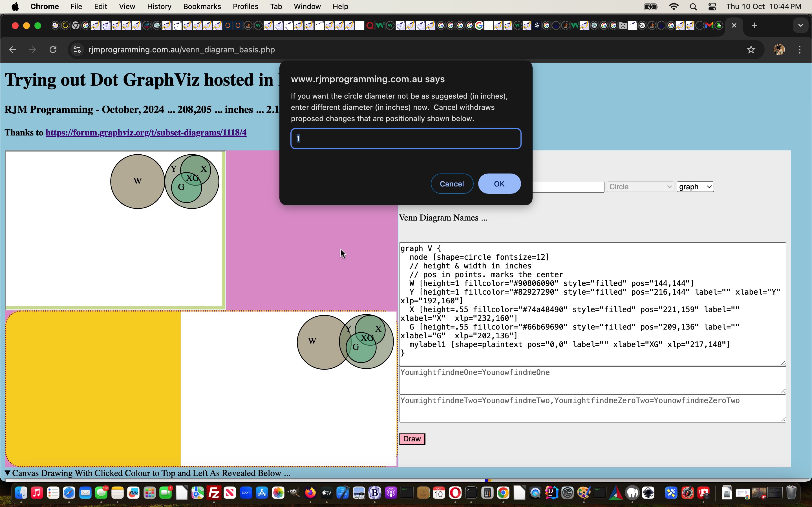Click the battery status icon in menubar
The height and width of the screenshot is (507, 812).
651,7
